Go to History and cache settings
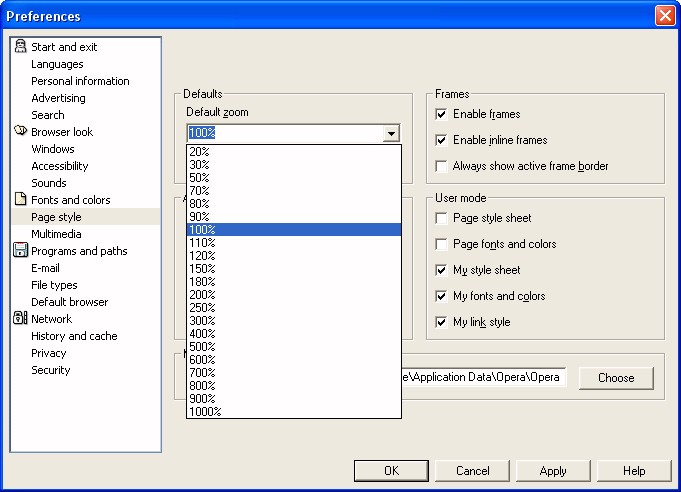The width and height of the screenshot is (681, 492). click(x=74, y=336)
